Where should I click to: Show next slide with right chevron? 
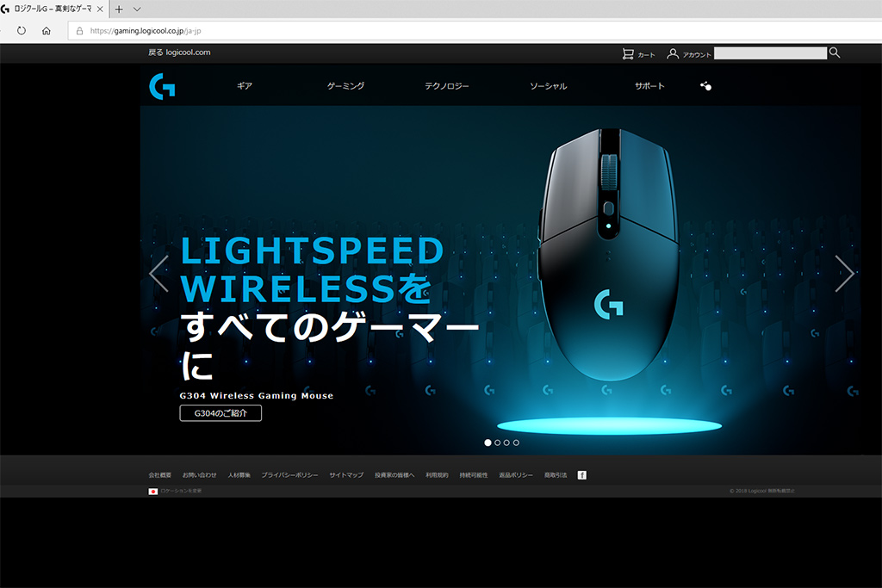844,274
